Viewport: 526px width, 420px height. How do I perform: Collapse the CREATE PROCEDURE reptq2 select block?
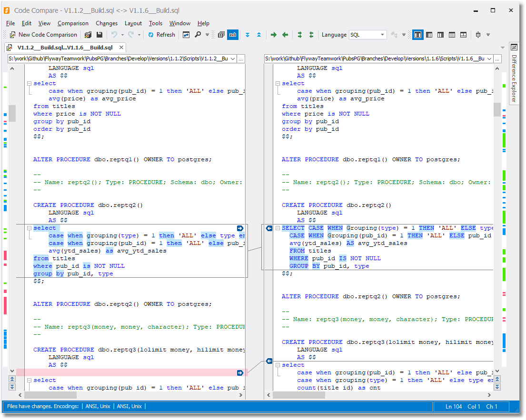click(30, 228)
